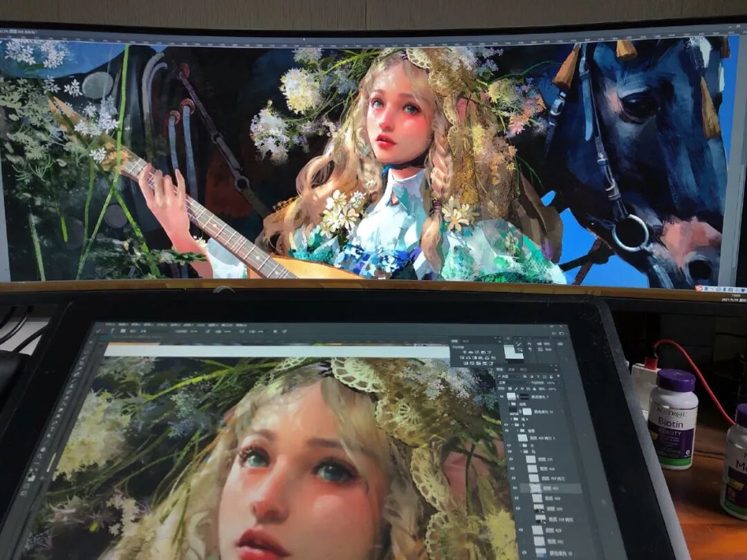This screenshot has height=560, width=747.
Task: Open the Image menu in Photoshop
Action: [136, 325]
